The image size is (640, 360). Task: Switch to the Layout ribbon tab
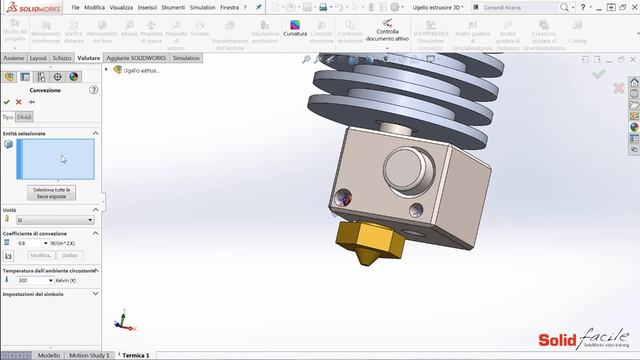coord(38,58)
